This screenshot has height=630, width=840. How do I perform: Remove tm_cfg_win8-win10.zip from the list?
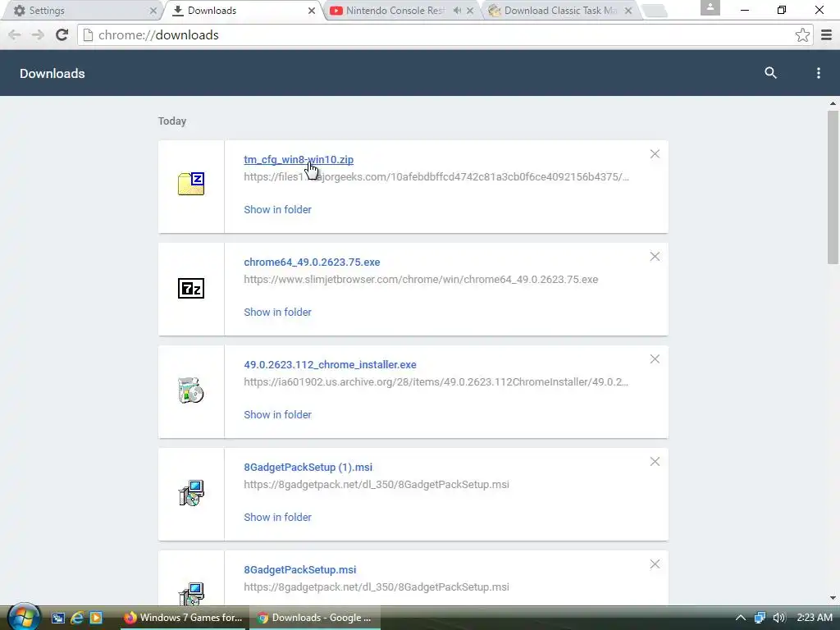point(655,154)
